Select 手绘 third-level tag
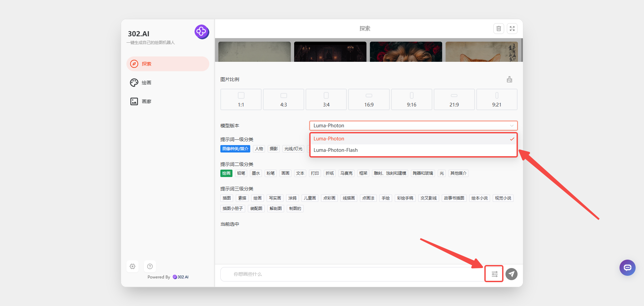Image resolution: width=644 pixels, height=306 pixels. [x=386, y=198]
